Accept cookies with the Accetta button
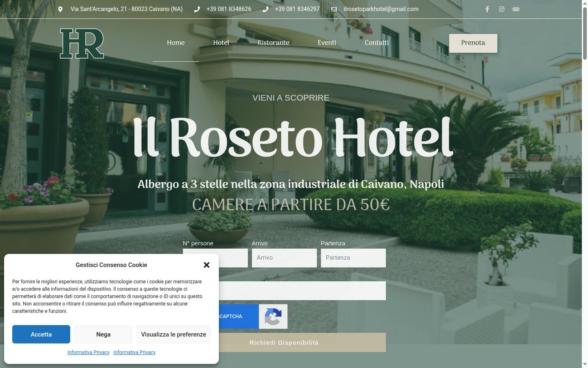Screen dimensions: 588x368 [x=41, y=334]
